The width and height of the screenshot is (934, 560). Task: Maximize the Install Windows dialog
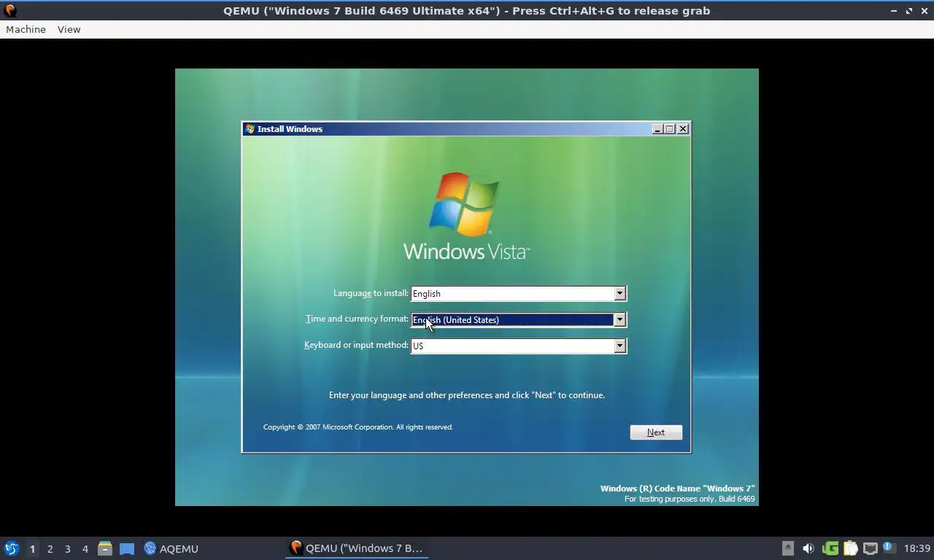[x=670, y=129]
